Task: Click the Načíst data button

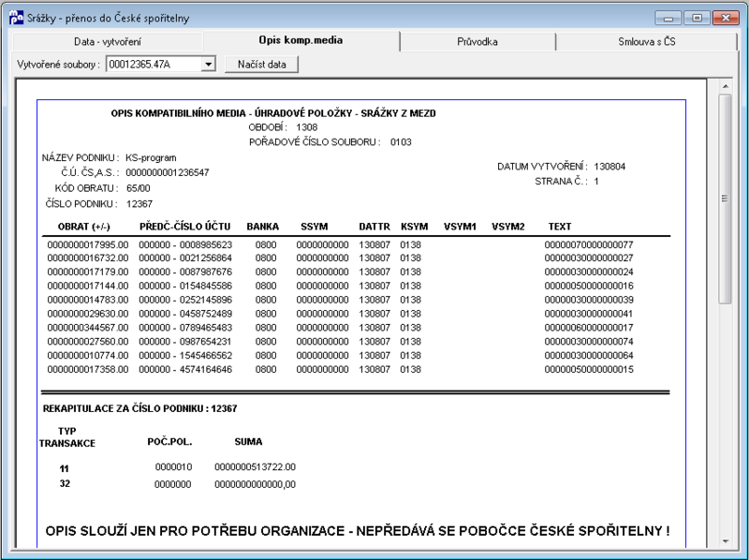Action: click(262, 64)
